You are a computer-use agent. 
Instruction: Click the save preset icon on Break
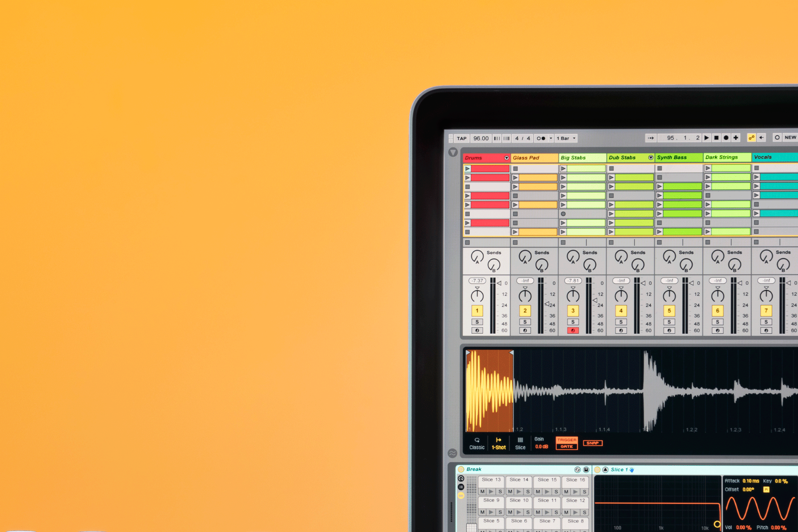coord(586,470)
